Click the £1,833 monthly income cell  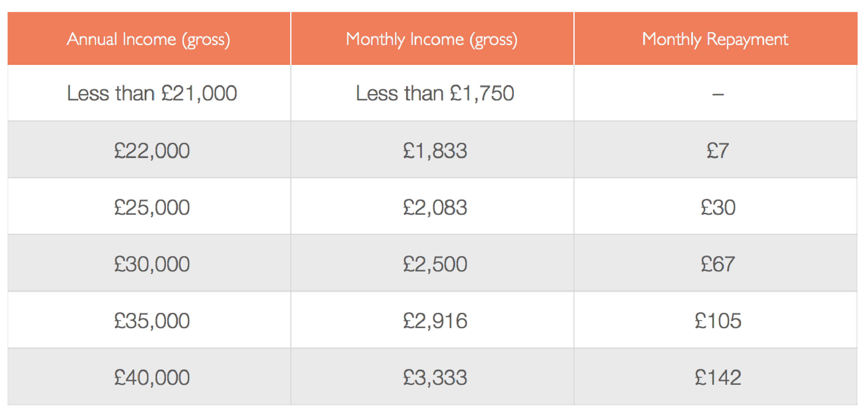tap(432, 150)
